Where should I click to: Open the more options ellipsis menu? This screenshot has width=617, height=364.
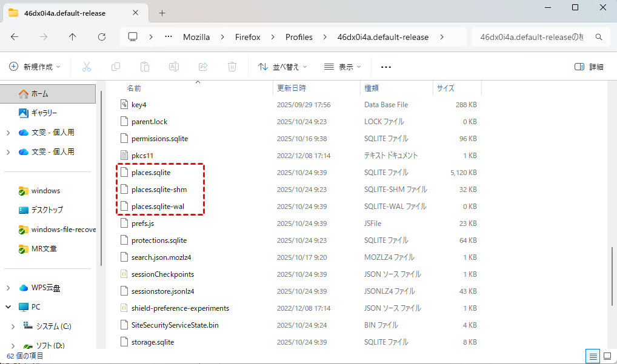point(386,67)
